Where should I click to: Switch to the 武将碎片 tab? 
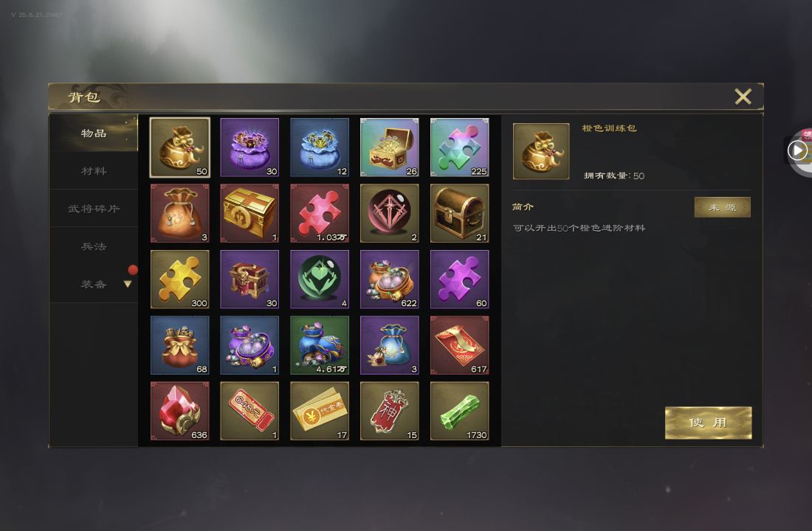(x=94, y=209)
